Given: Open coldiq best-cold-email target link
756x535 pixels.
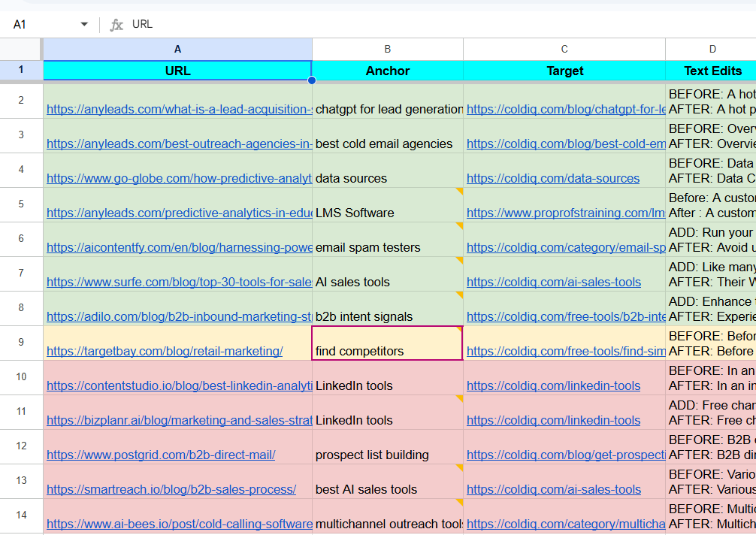Looking at the screenshot, I should tap(566, 144).
